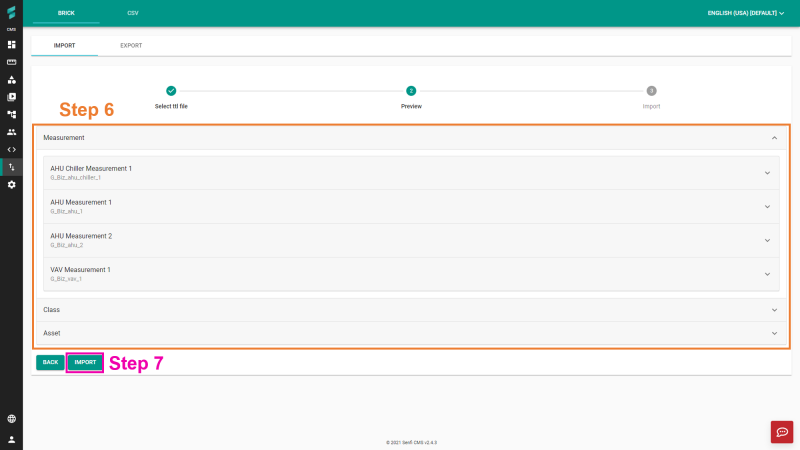Open the media library icon in sidebar
The image size is (800, 450).
[x=11, y=97]
